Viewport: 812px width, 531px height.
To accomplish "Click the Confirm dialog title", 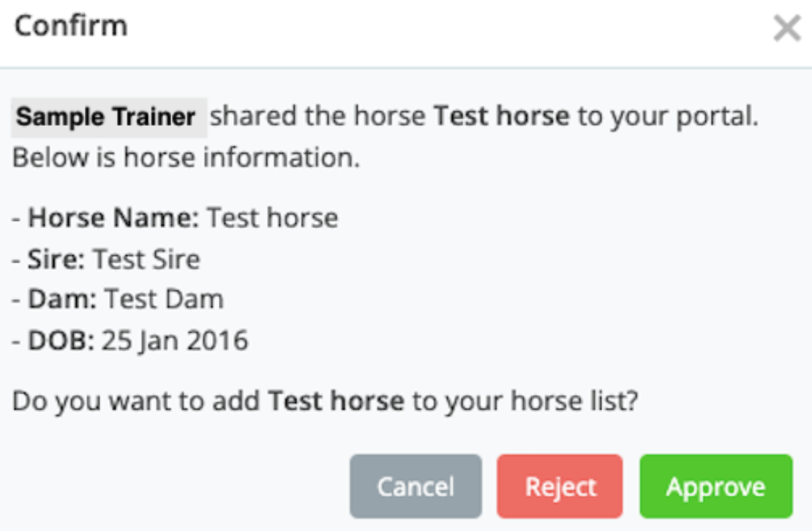I will coord(71,26).
